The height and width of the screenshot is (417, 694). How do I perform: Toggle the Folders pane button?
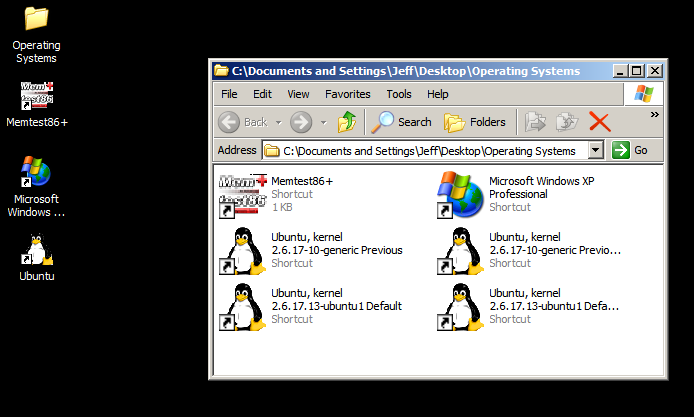[475, 122]
